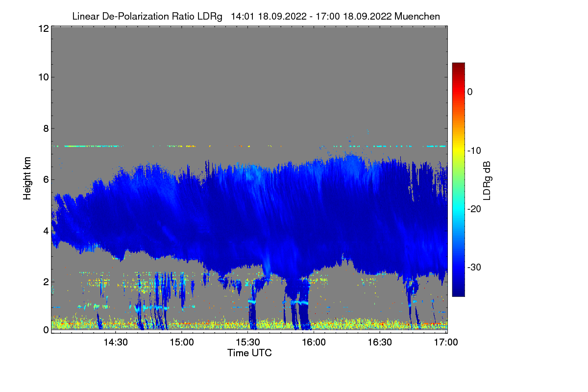
Task: Click the colorbar 0 dB label
Action: [470, 92]
